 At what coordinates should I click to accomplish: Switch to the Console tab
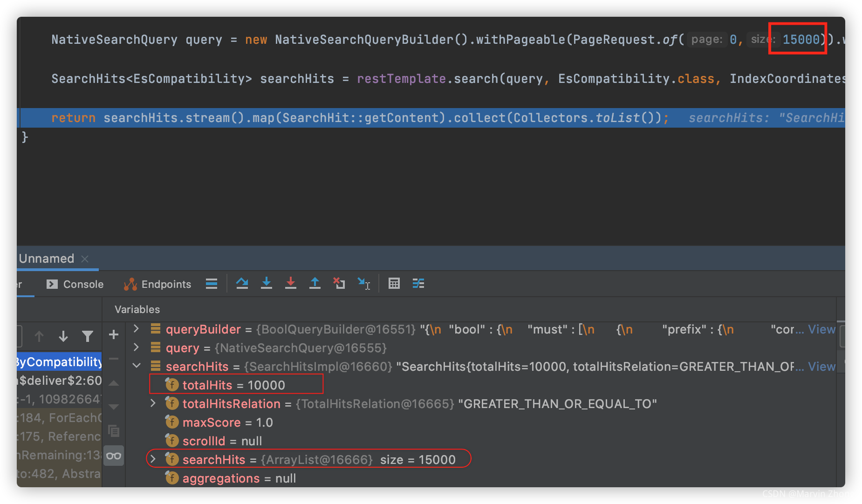tap(75, 284)
